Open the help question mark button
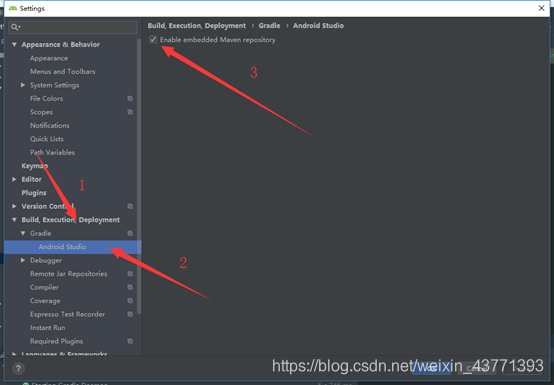554x385 pixels. pyautogui.click(x=18, y=369)
